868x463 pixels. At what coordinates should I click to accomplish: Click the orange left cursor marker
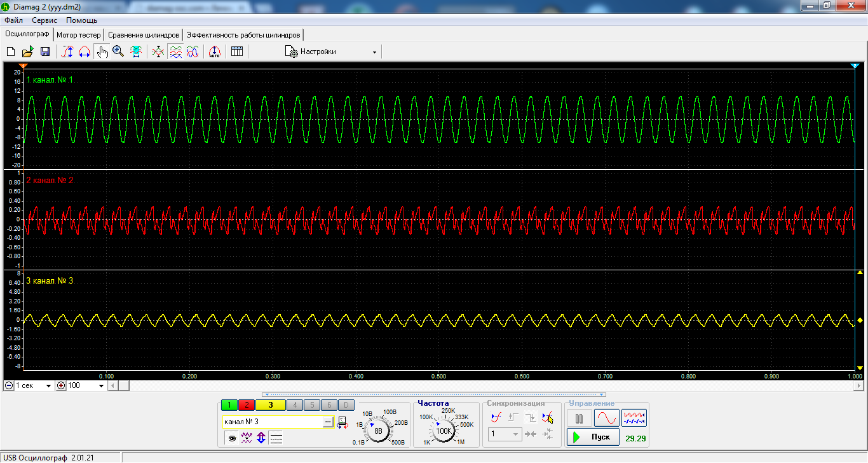tap(22, 66)
